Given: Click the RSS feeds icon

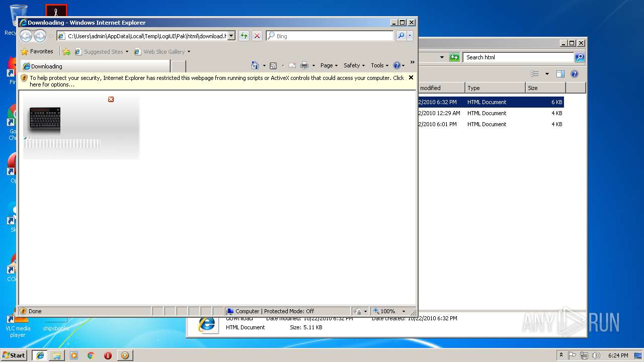Looking at the screenshot, I should pyautogui.click(x=273, y=65).
